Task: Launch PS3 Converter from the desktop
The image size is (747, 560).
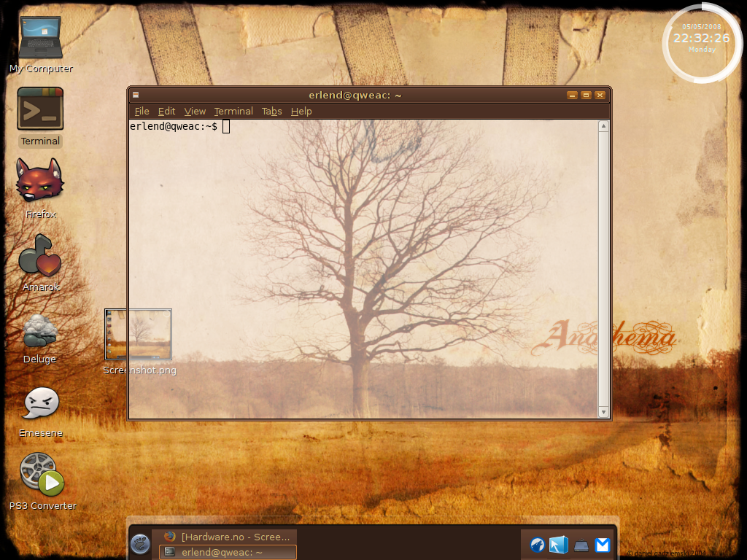Action: click(x=42, y=474)
